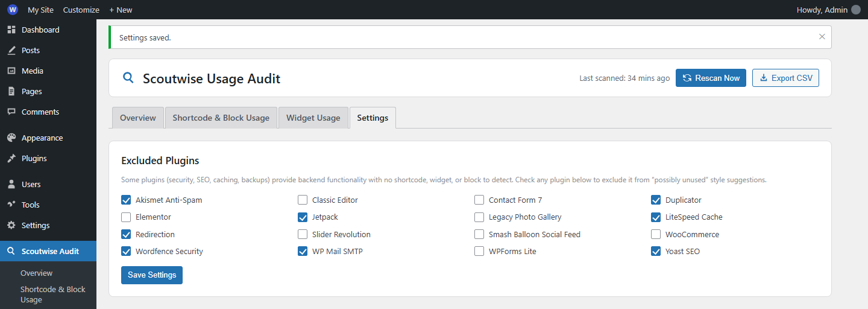Click Overview submenu link in sidebar
868x309 pixels.
(37, 273)
